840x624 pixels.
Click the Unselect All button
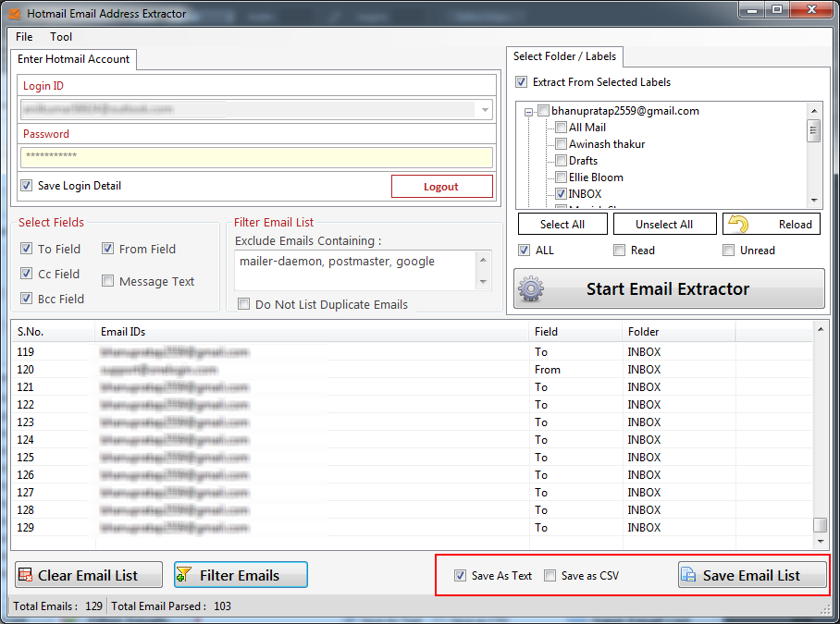point(664,224)
